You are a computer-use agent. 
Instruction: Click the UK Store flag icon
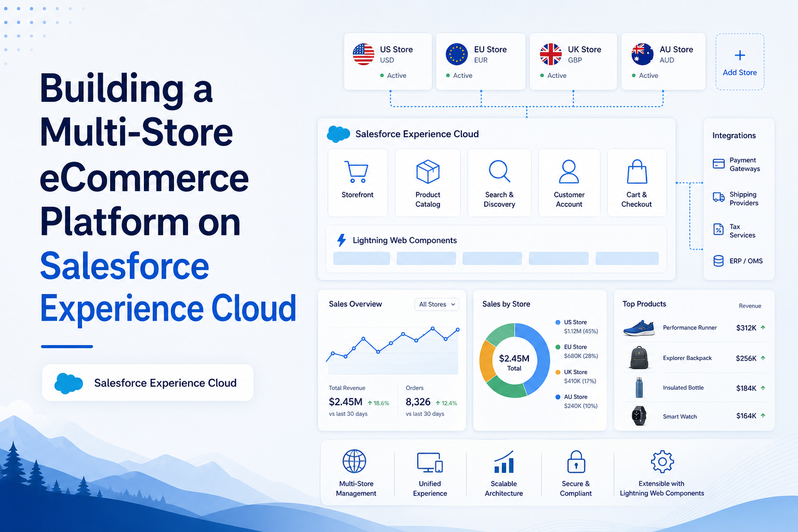pos(551,54)
